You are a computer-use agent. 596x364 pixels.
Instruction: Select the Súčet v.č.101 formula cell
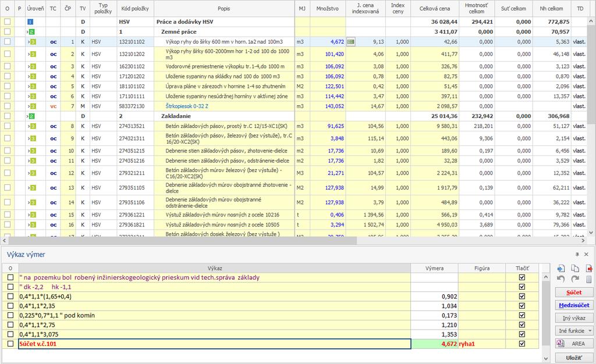(x=214, y=344)
